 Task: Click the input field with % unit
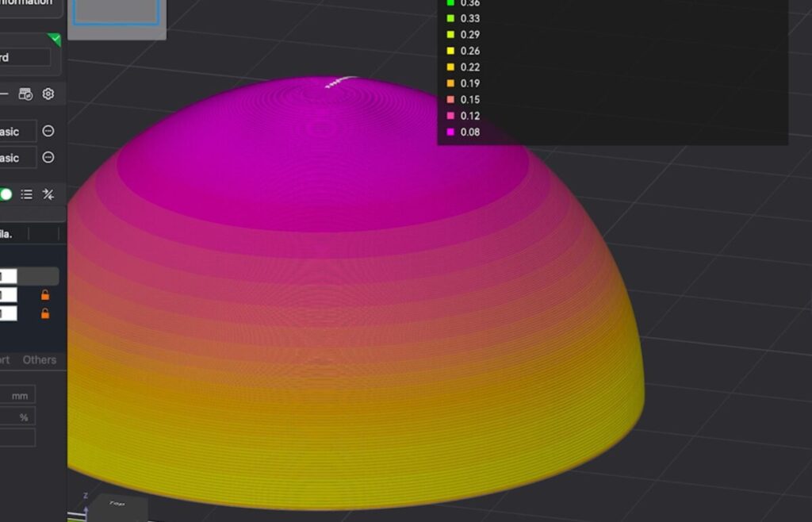pyautogui.click(x=16, y=417)
